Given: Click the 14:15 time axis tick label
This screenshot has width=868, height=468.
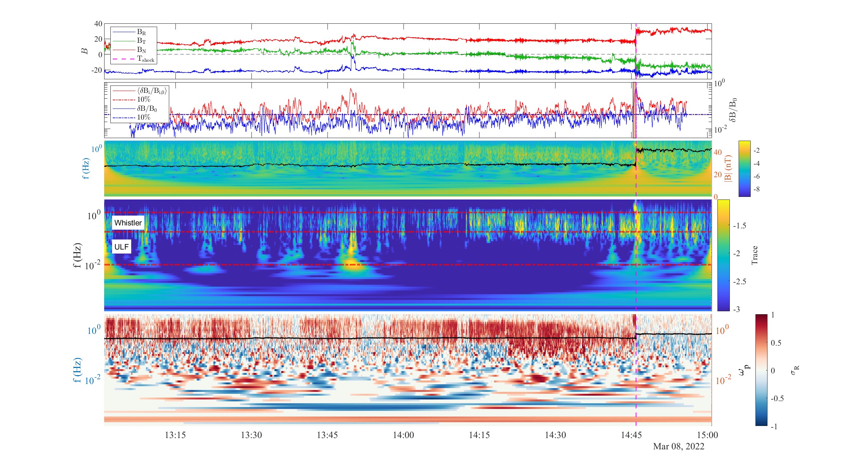Looking at the screenshot, I should click(x=480, y=435).
